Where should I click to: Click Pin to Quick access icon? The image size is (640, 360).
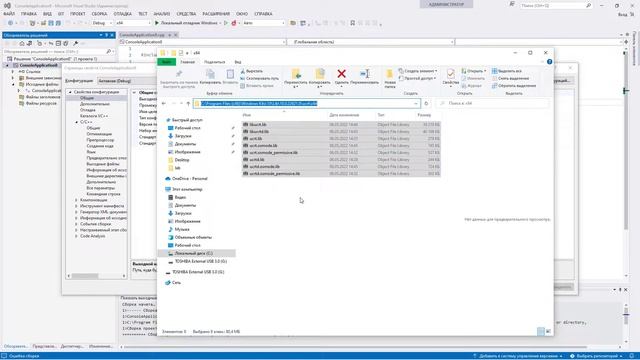(x=179, y=74)
